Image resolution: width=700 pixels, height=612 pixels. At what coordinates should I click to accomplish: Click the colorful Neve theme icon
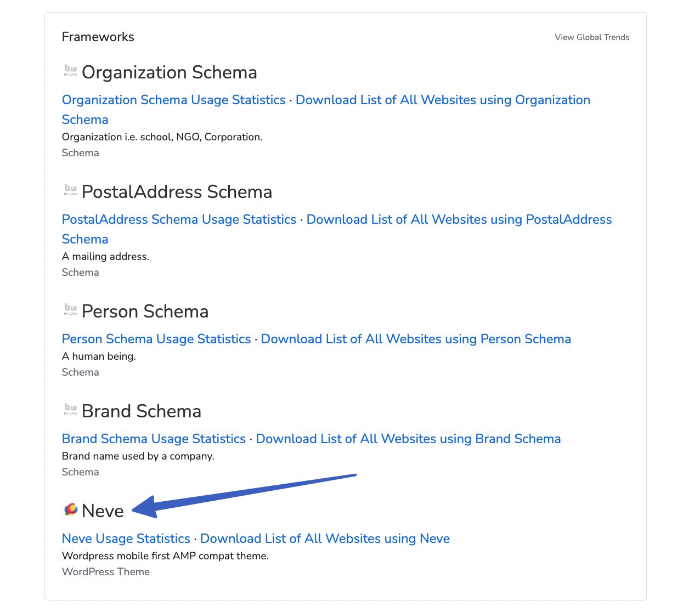click(x=71, y=509)
